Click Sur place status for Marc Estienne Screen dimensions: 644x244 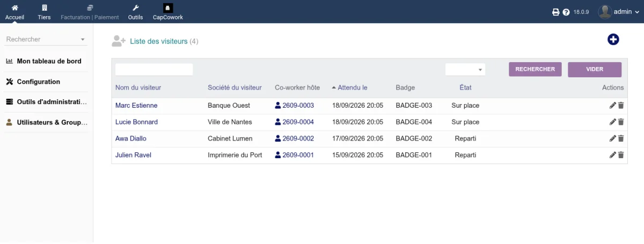(x=465, y=106)
